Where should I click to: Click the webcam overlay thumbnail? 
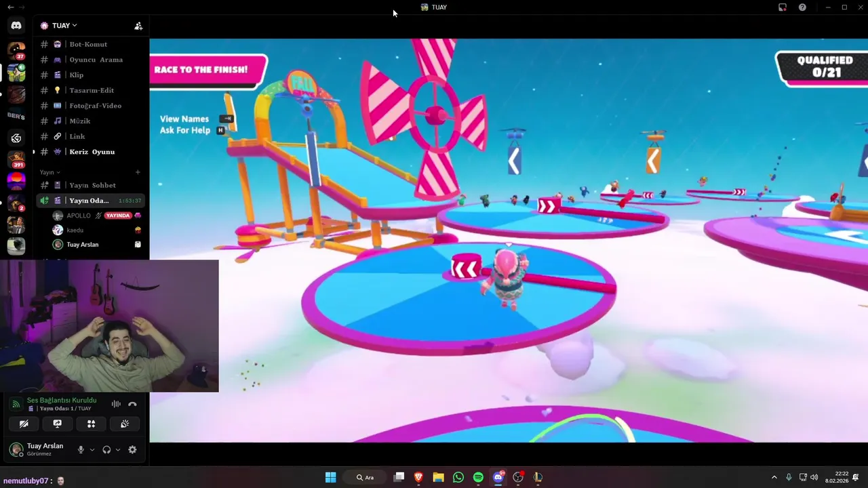109,326
